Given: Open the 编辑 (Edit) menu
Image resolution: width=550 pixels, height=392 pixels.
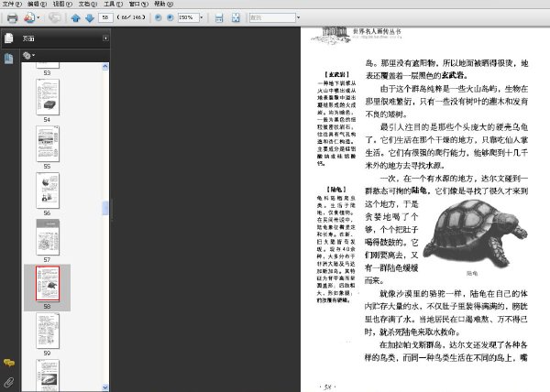Looking at the screenshot, I should click(38, 4).
